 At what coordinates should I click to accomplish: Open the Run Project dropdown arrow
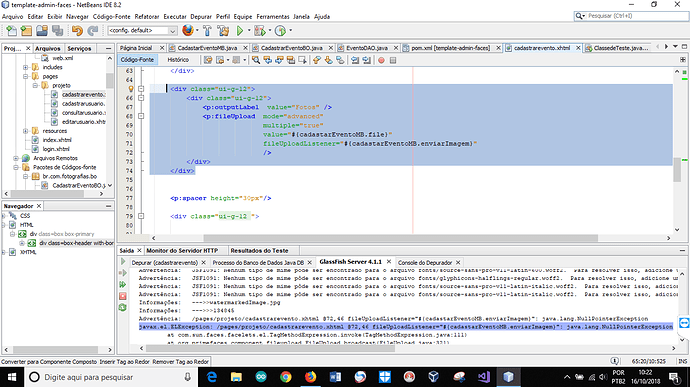[249, 30]
